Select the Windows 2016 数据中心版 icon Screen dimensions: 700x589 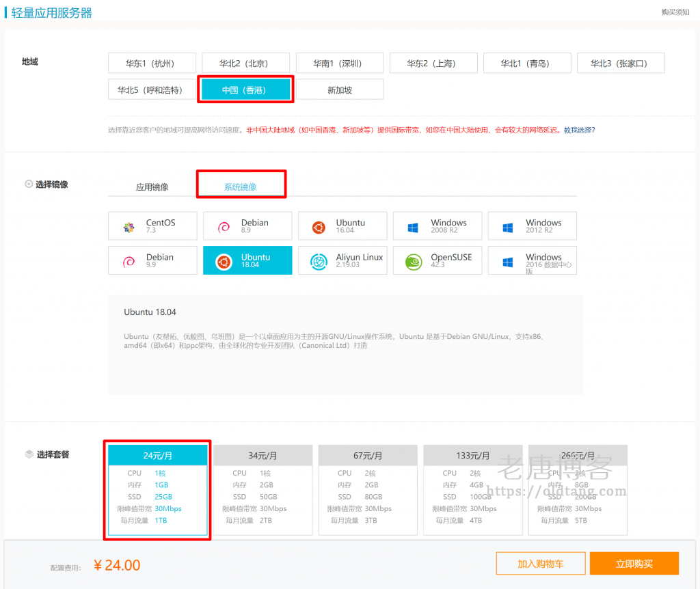[x=508, y=262]
